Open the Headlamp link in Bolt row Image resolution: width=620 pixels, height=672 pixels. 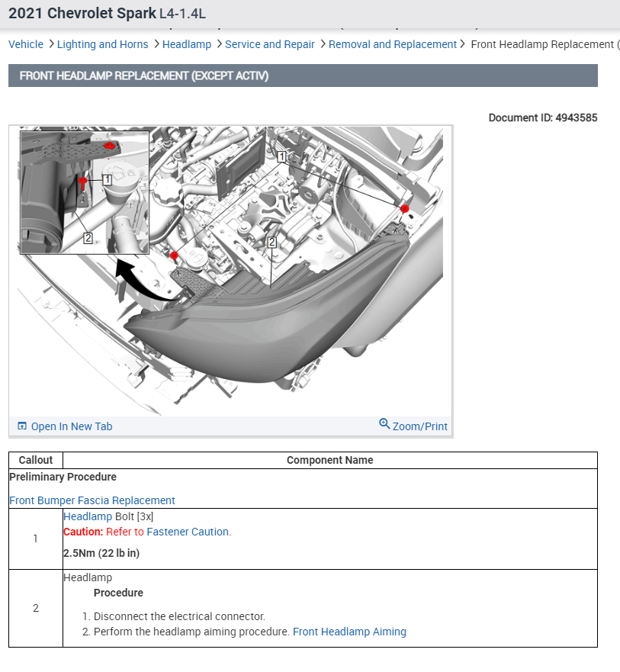(x=88, y=516)
